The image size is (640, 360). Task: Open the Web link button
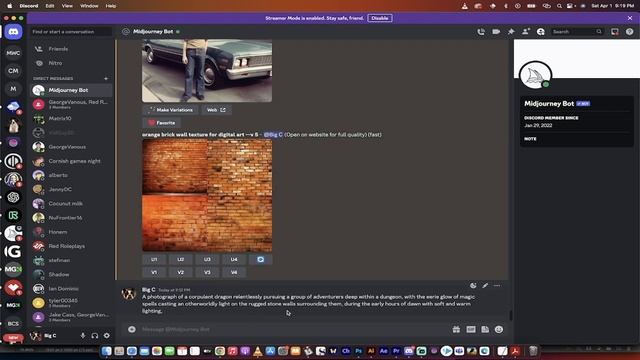[216, 110]
